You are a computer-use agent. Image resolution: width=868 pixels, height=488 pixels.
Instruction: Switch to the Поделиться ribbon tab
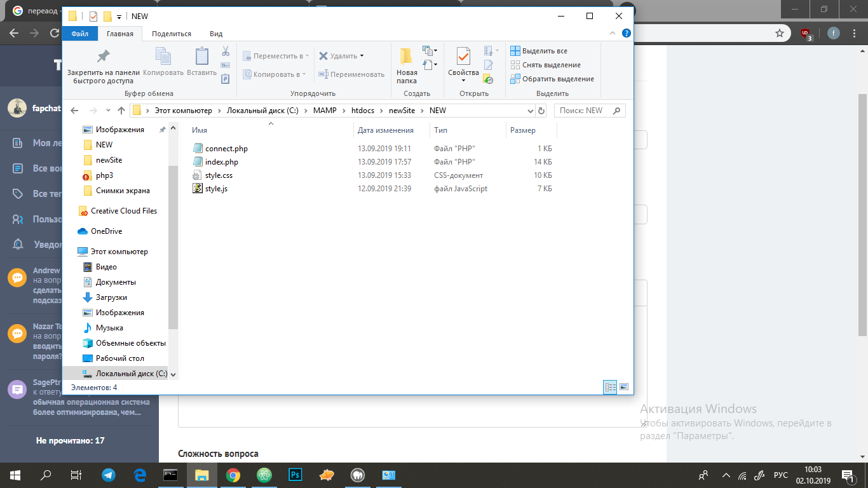click(172, 34)
